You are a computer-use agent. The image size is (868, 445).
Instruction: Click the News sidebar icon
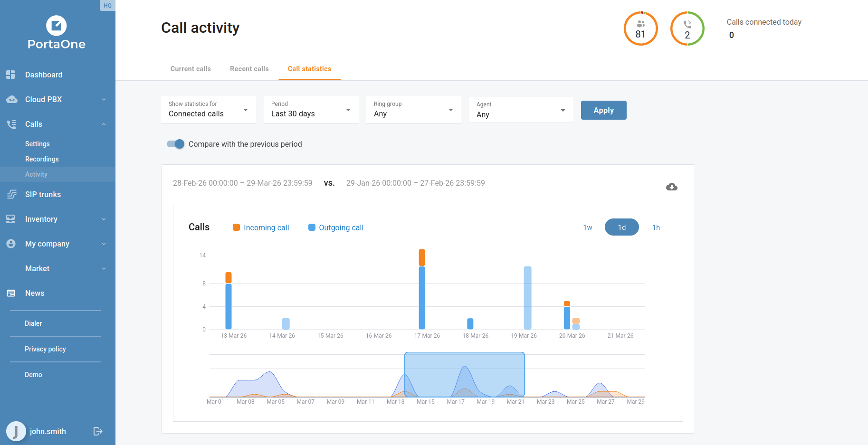(x=11, y=293)
